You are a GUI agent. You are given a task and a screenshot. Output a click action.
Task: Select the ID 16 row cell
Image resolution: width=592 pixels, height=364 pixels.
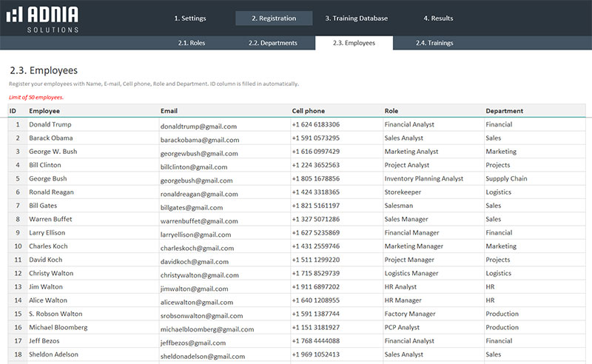(17, 328)
